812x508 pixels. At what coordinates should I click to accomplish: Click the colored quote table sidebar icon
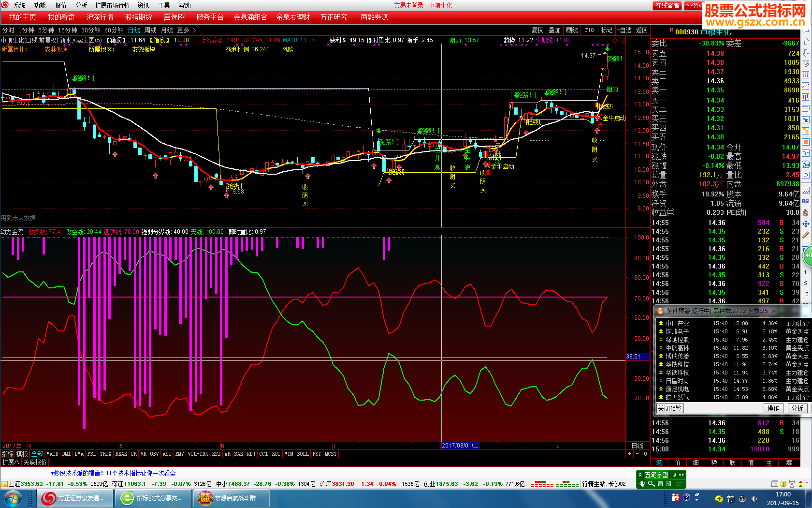pos(806,75)
